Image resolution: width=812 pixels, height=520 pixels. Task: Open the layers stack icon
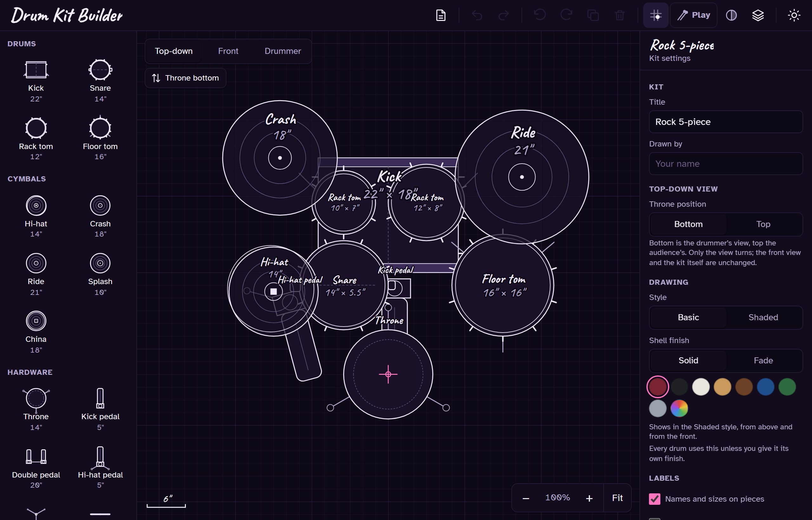pos(758,15)
